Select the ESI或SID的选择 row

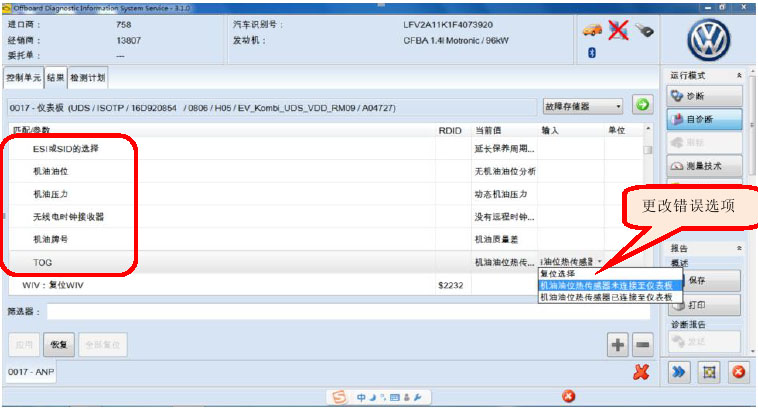click(x=326, y=148)
